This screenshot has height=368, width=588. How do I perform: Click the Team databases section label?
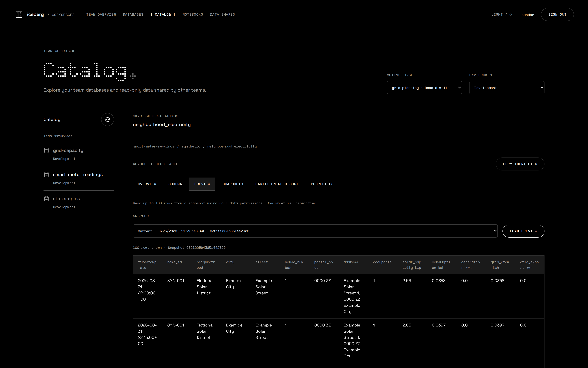[x=58, y=136]
